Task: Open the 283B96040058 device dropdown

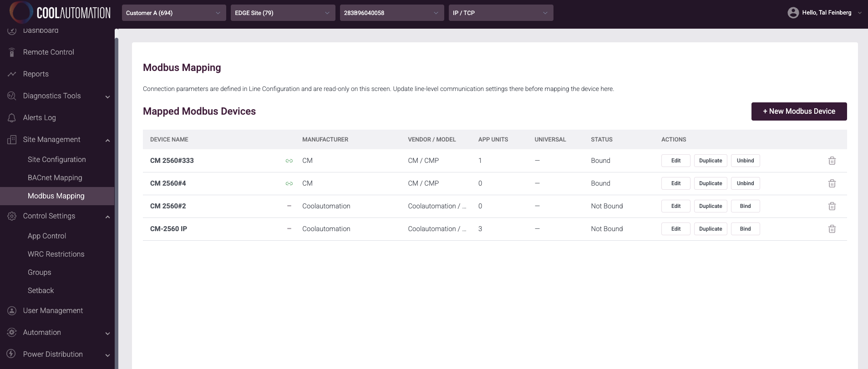Action: [x=391, y=13]
